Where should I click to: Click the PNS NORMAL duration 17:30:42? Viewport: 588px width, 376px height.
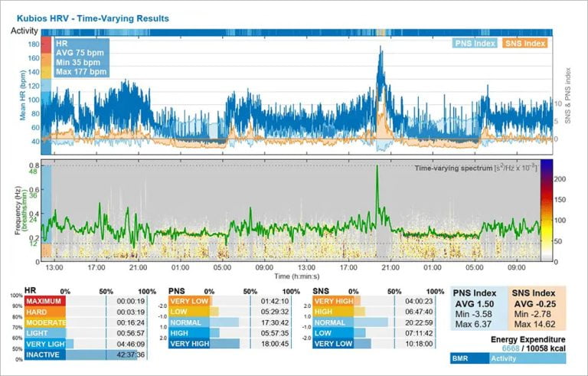275,322
